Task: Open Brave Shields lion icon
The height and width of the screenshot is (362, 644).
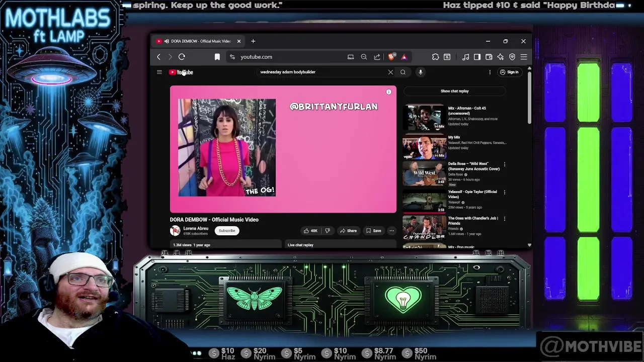Action: 391,56
